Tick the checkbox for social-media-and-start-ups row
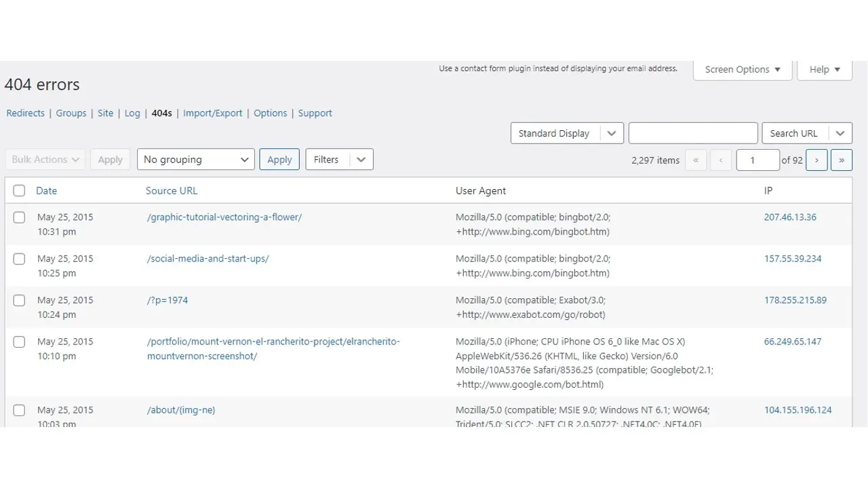 (19, 259)
